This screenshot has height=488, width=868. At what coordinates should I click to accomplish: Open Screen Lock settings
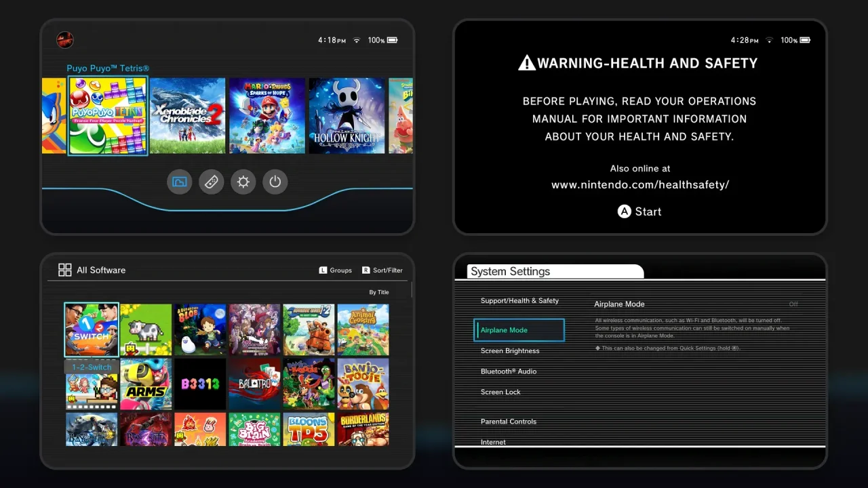pos(500,392)
